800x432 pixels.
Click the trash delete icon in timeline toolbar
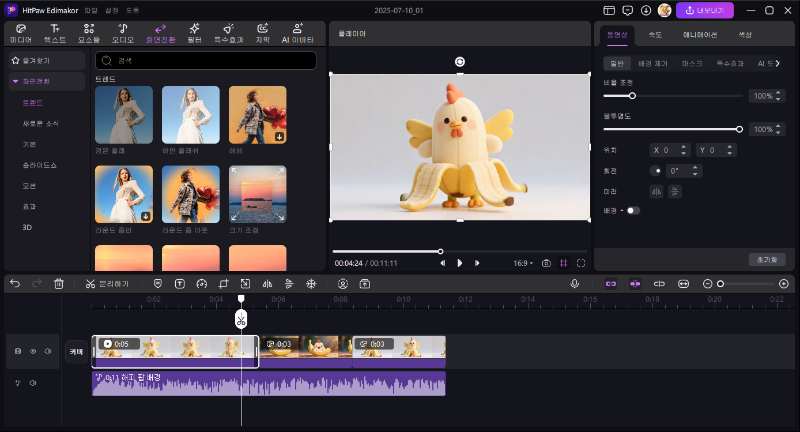[x=59, y=284]
